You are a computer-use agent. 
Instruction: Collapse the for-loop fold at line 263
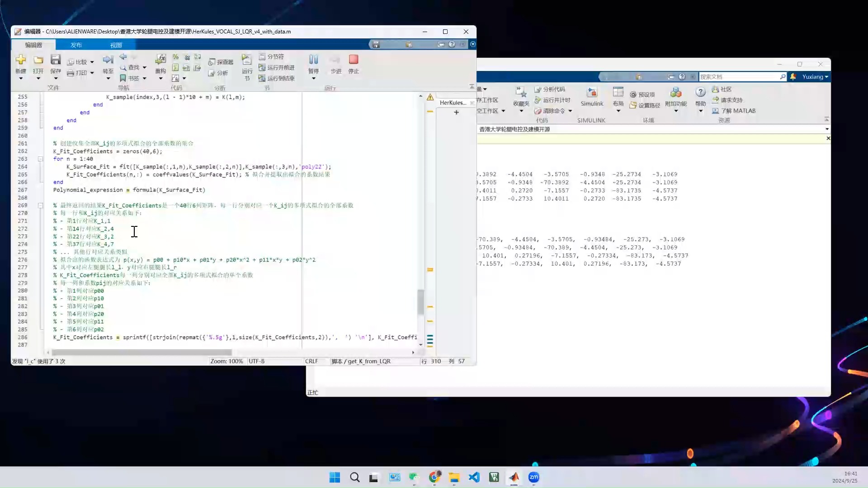(40, 159)
